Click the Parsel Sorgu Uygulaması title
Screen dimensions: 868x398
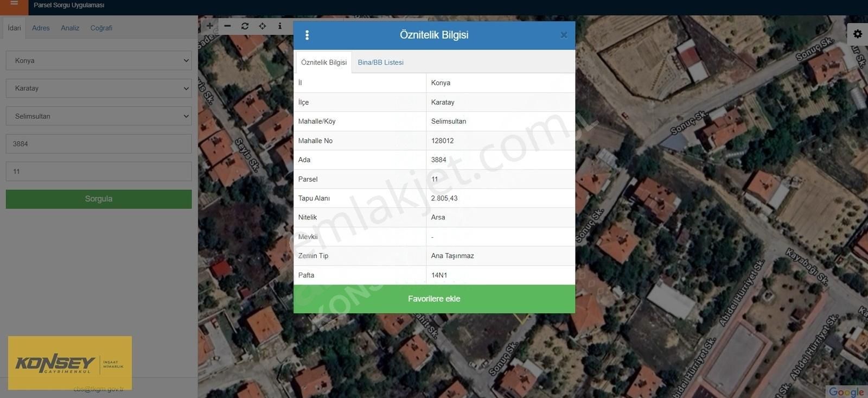(x=69, y=5)
